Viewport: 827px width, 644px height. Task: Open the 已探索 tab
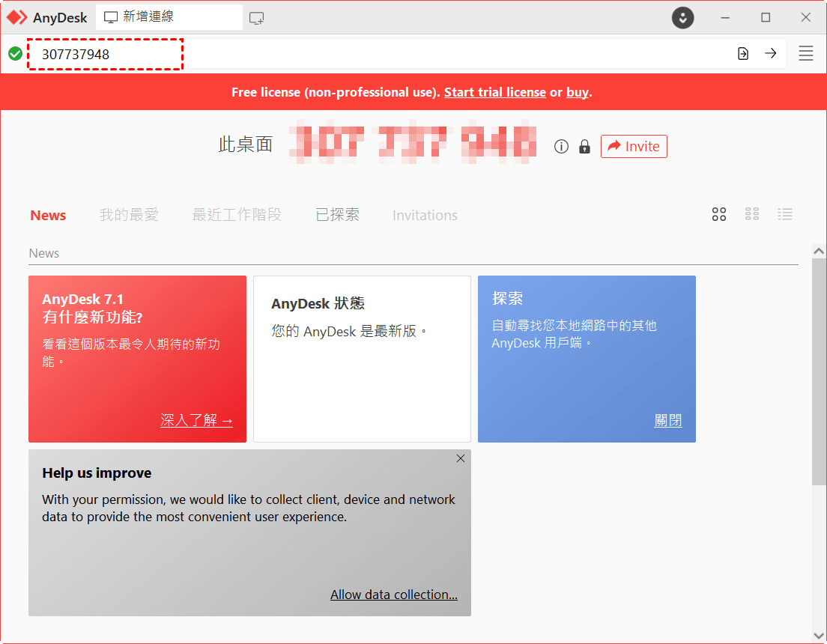pos(337,216)
